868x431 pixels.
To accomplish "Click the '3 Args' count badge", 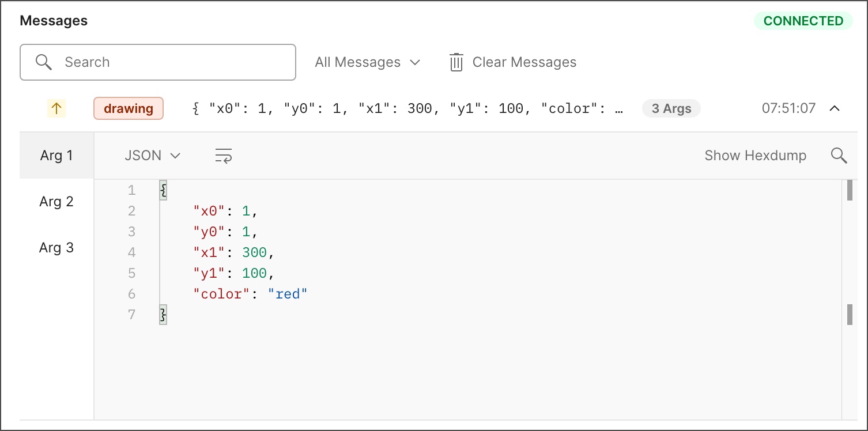I will point(671,108).
